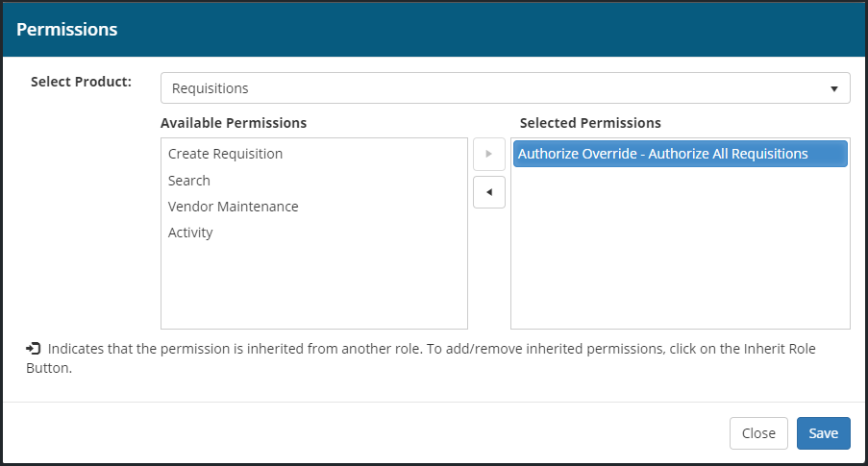Select Authorize Override - Authorize All Requisitions
The height and width of the screenshot is (466, 868).
coord(663,154)
